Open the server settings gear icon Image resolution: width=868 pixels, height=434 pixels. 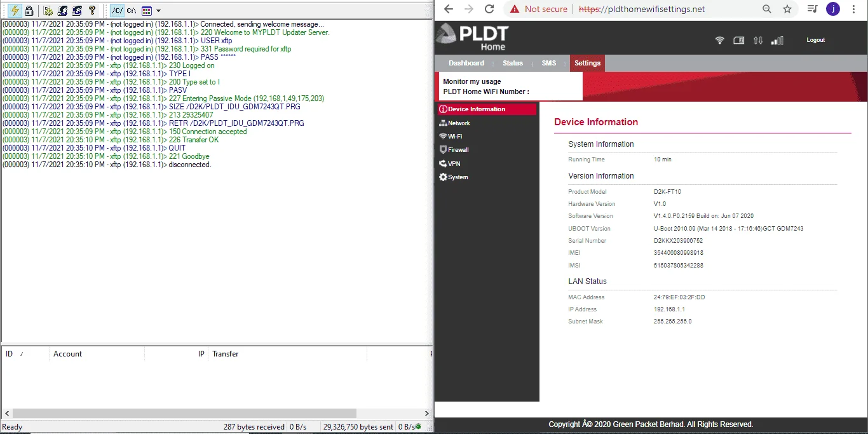coord(48,10)
